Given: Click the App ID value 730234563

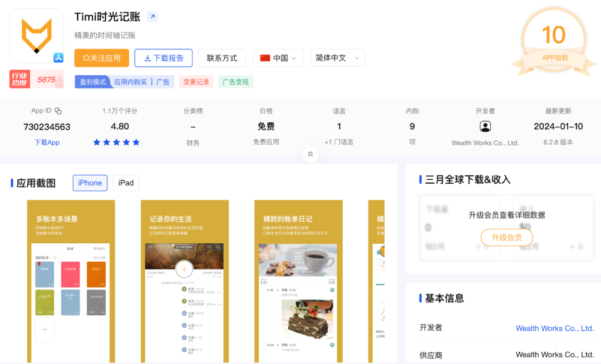Looking at the screenshot, I should coord(47,127).
